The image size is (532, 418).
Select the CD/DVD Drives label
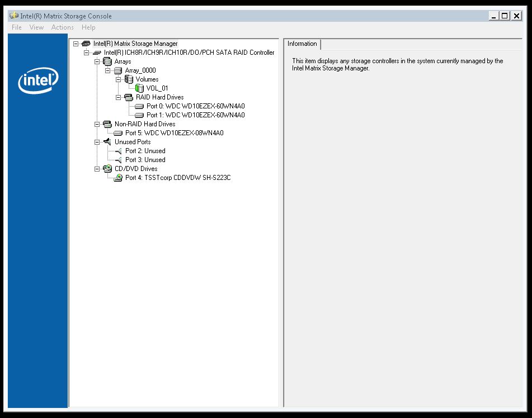[x=136, y=169]
